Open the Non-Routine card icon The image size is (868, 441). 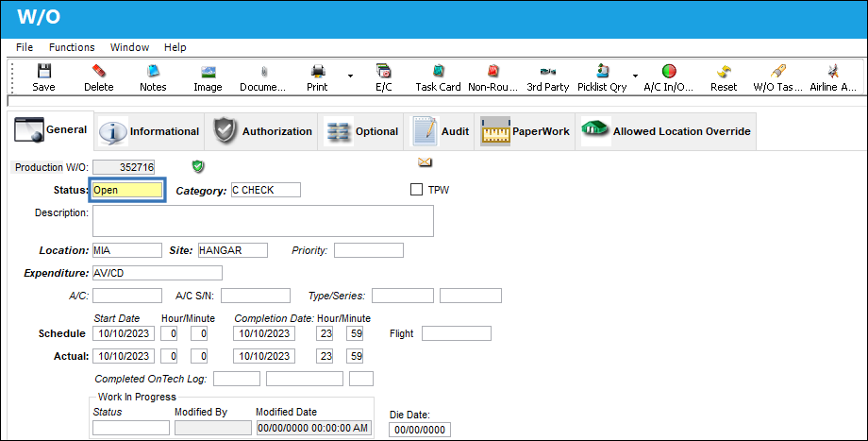(x=492, y=71)
